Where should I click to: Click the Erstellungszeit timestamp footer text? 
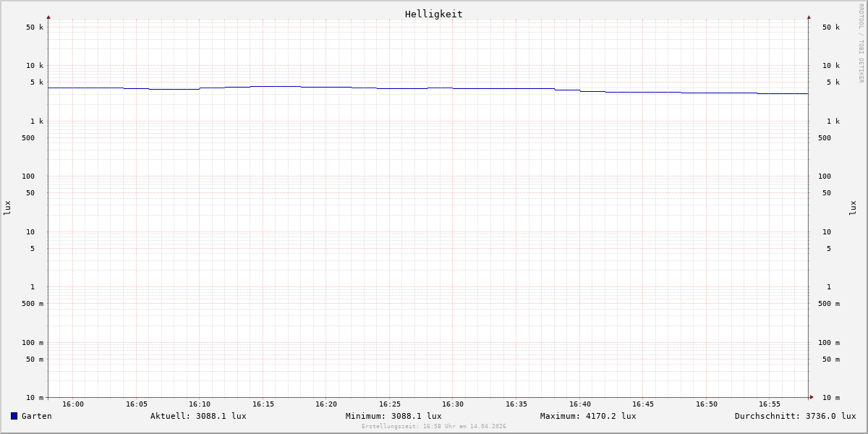coord(434,427)
